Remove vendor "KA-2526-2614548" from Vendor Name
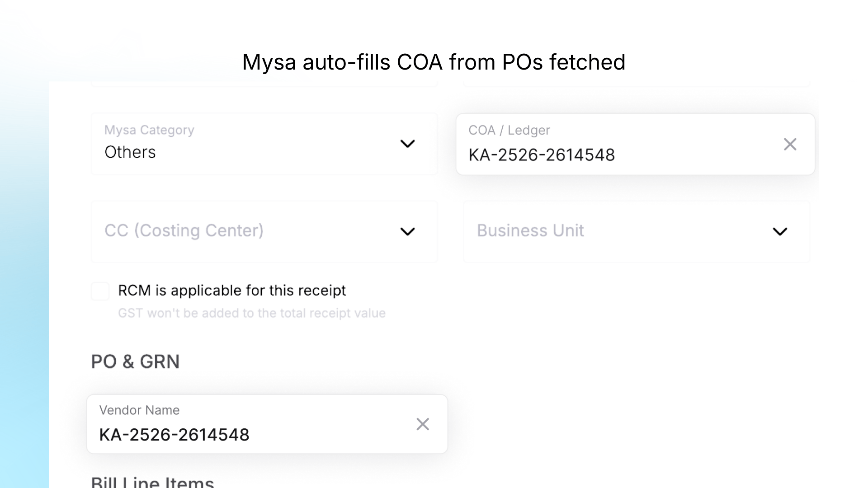 coord(423,424)
